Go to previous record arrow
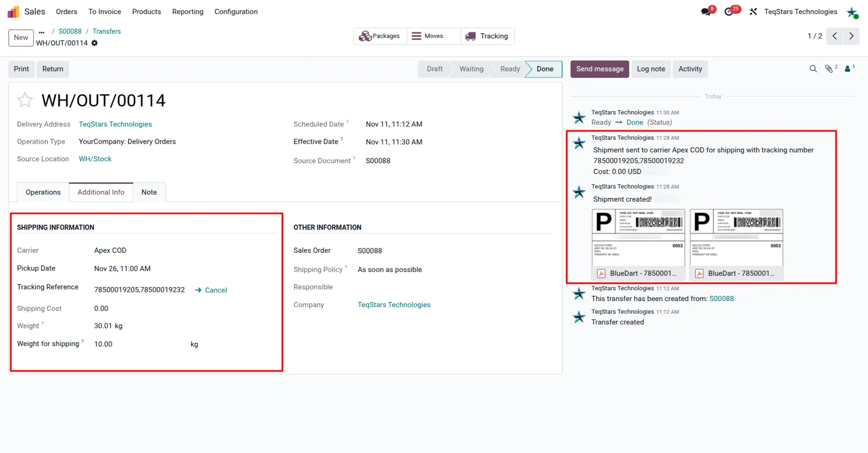Viewport: 868px width, 453px height. (x=835, y=36)
